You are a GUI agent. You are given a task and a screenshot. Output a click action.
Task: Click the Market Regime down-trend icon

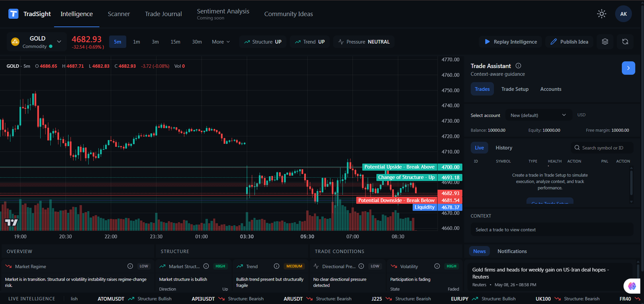(x=9, y=266)
